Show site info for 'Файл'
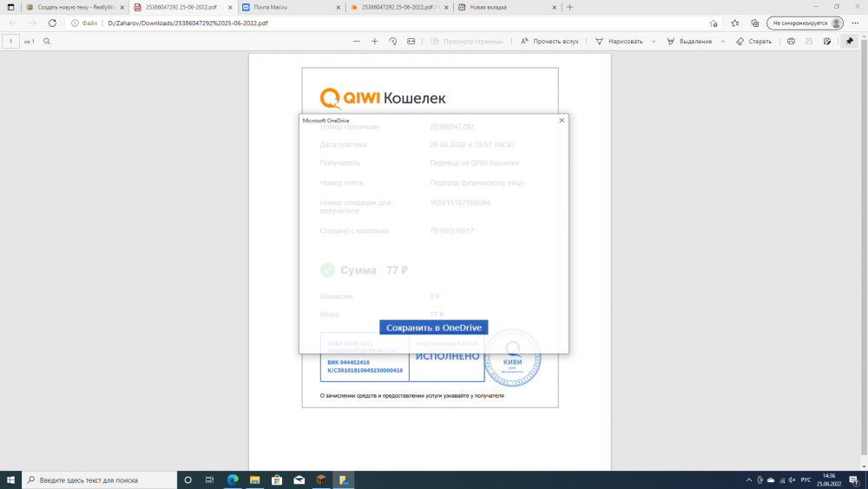 point(84,23)
